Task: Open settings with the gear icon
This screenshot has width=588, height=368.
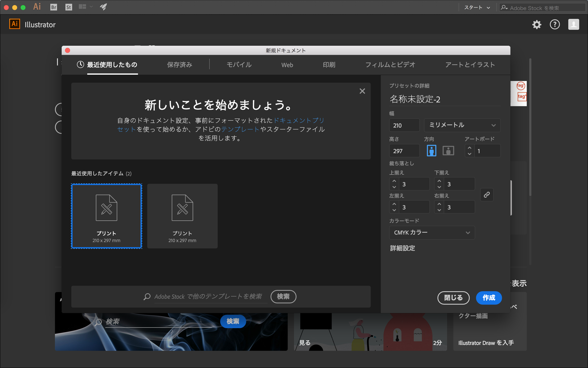Action: coord(537,25)
